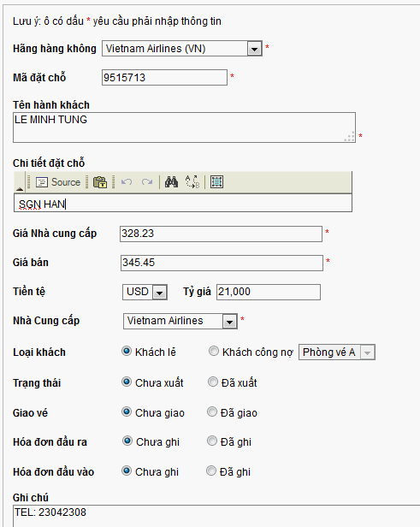Select the Đã xuất status radio button
420x527 pixels.
[213, 382]
